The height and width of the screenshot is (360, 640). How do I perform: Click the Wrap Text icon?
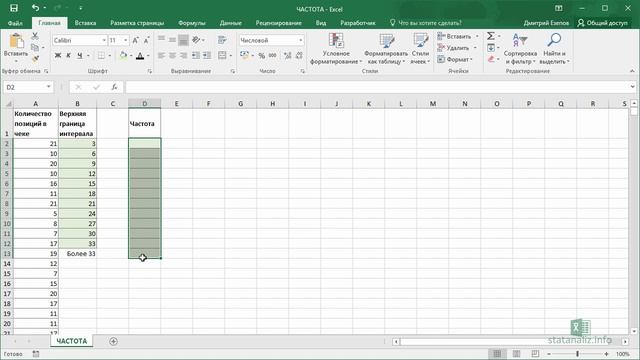pos(222,40)
